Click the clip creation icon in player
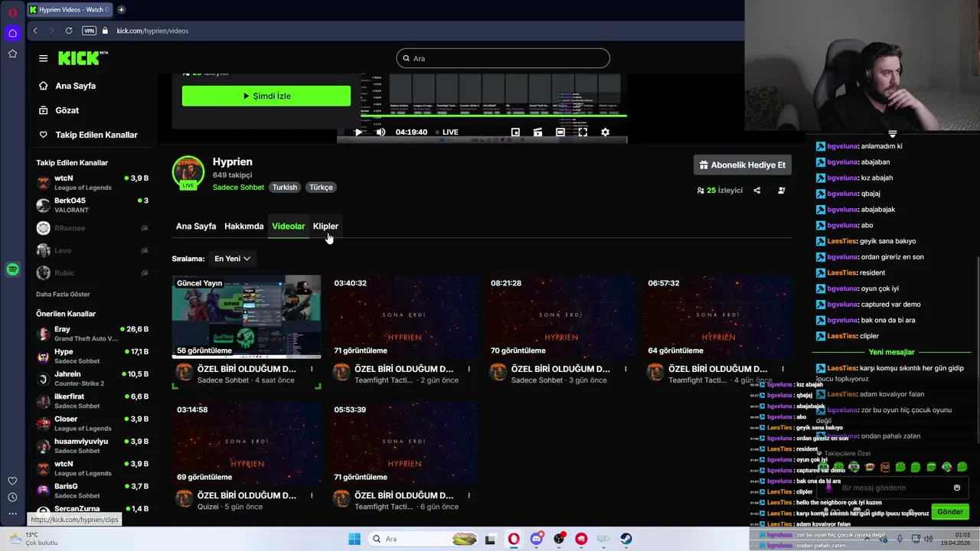This screenshot has height=551, width=980. click(x=537, y=132)
